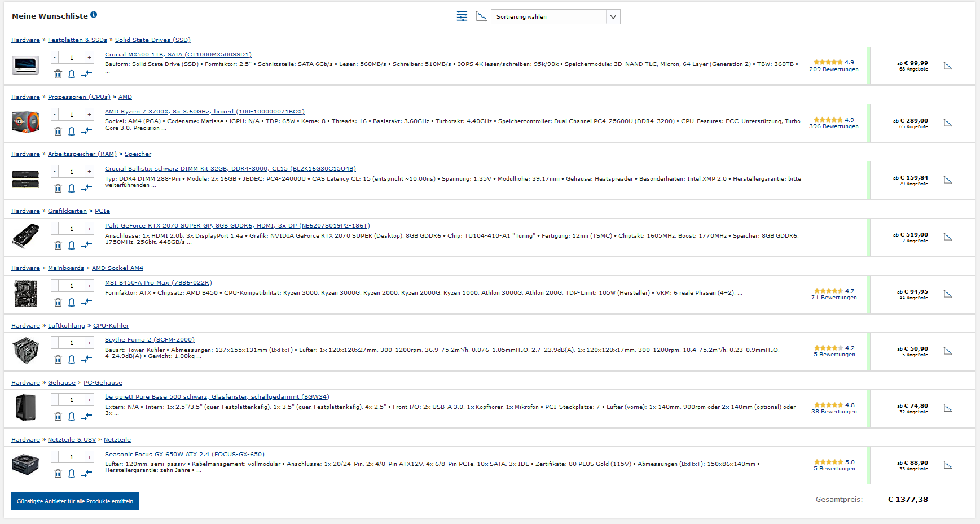Viewport: 980px width, 524px height.
Task: Open 71 Bewertungen reviews for MSI B450-A
Action: click(x=834, y=298)
